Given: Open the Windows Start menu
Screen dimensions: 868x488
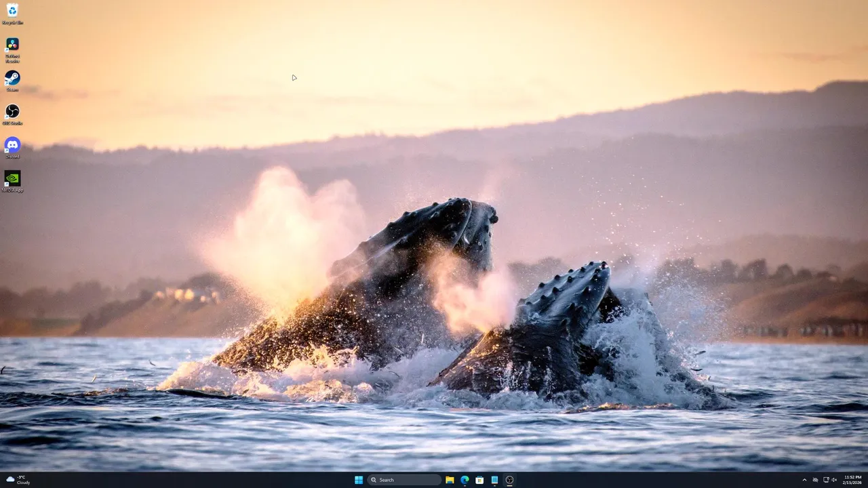Looking at the screenshot, I should point(359,480).
